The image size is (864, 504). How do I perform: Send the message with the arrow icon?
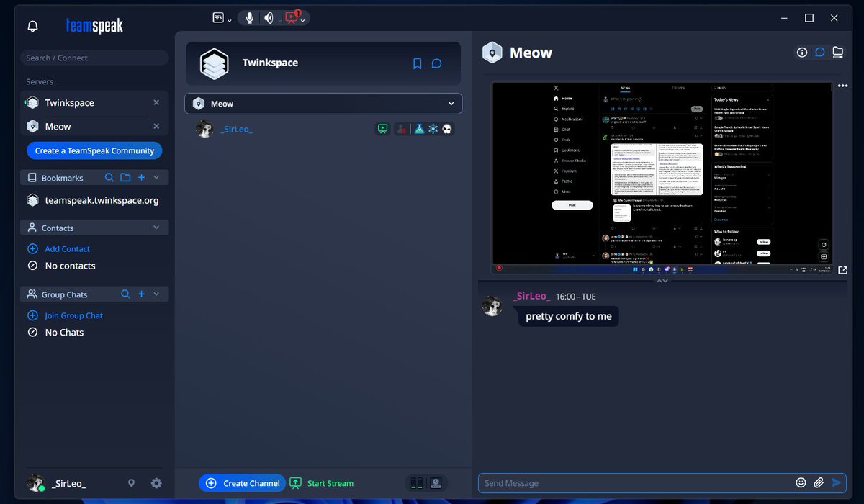(836, 483)
